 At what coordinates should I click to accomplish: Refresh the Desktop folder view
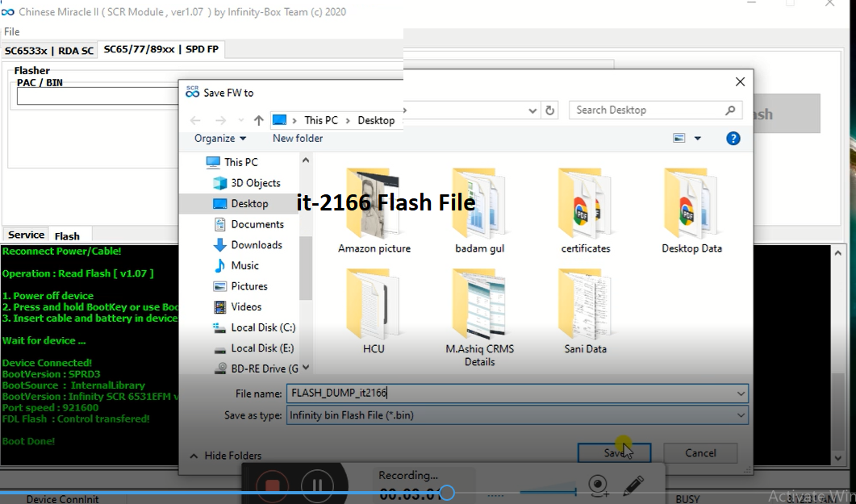pyautogui.click(x=549, y=110)
